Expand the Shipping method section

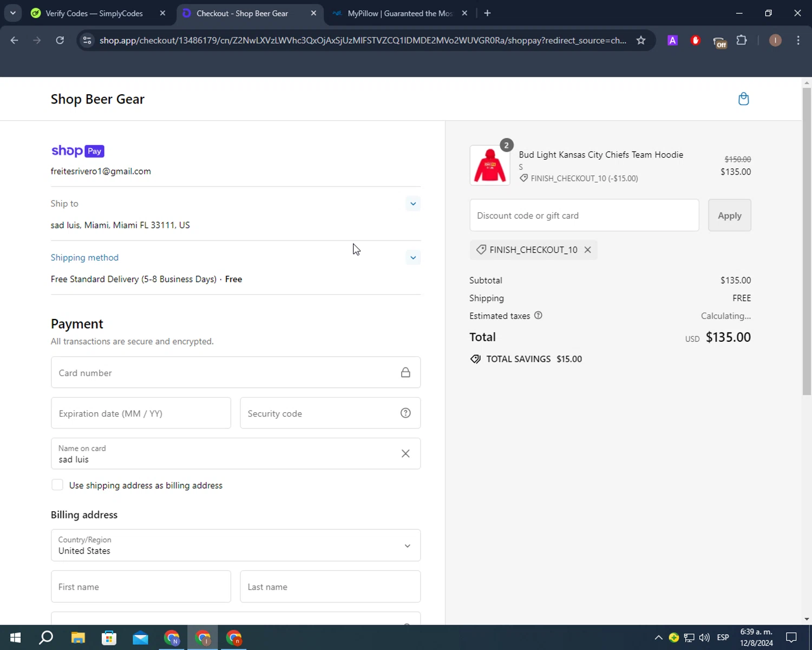[413, 257]
